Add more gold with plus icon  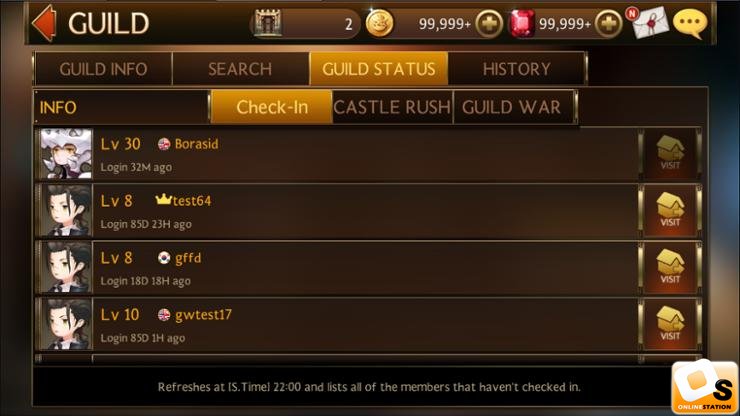pos(489,23)
